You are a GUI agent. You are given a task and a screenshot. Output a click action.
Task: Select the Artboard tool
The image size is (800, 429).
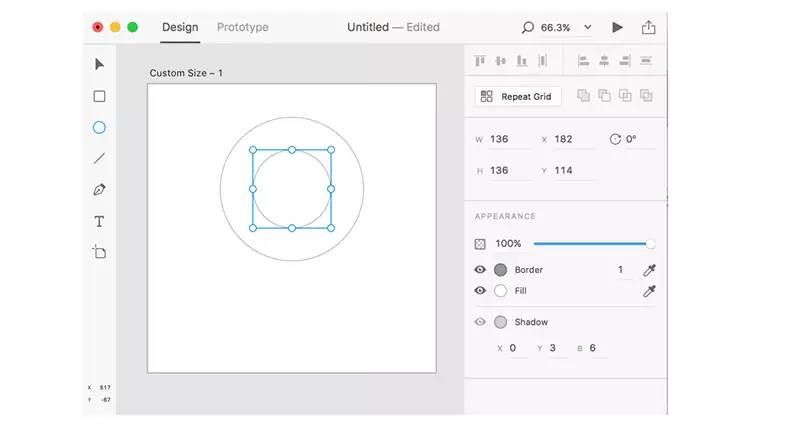(x=99, y=252)
